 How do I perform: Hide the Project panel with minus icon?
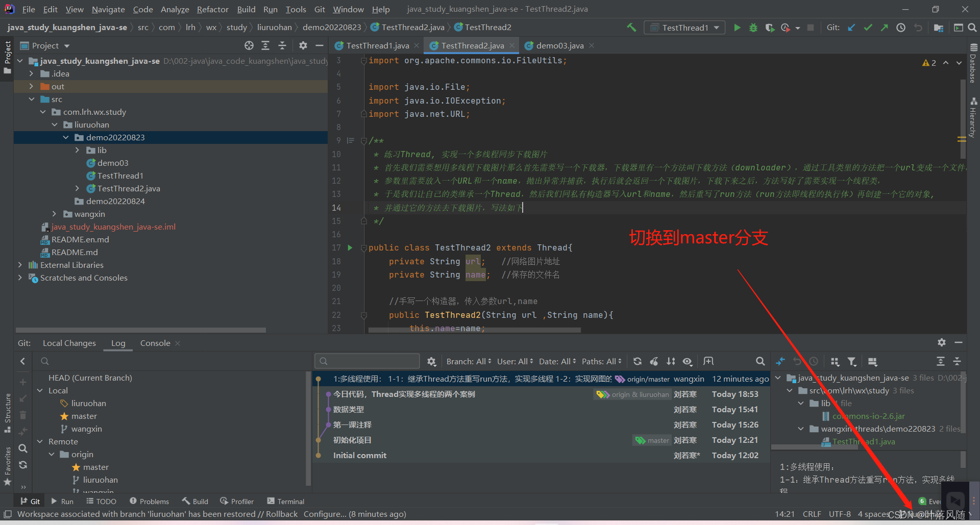click(x=320, y=45)
